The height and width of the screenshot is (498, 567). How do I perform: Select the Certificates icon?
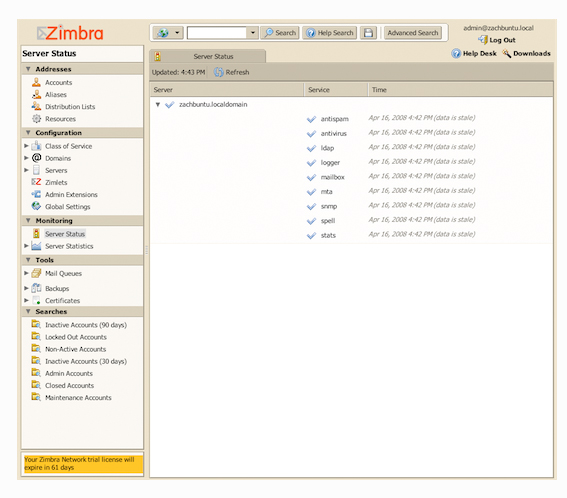click(36, 300)
